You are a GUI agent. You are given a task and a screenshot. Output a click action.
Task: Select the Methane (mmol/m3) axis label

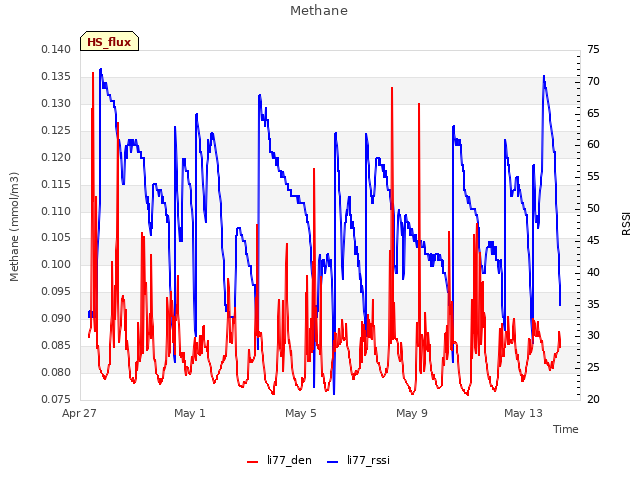(x=14, y=227)
